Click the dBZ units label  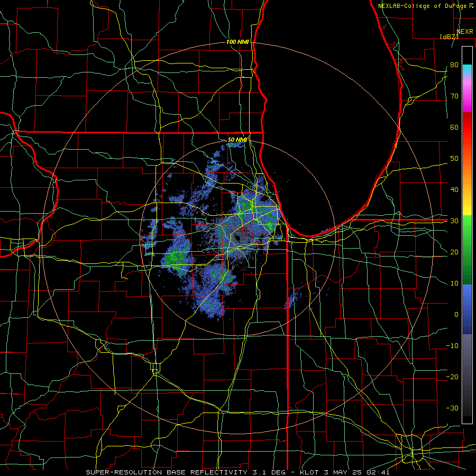pos(449,36)
